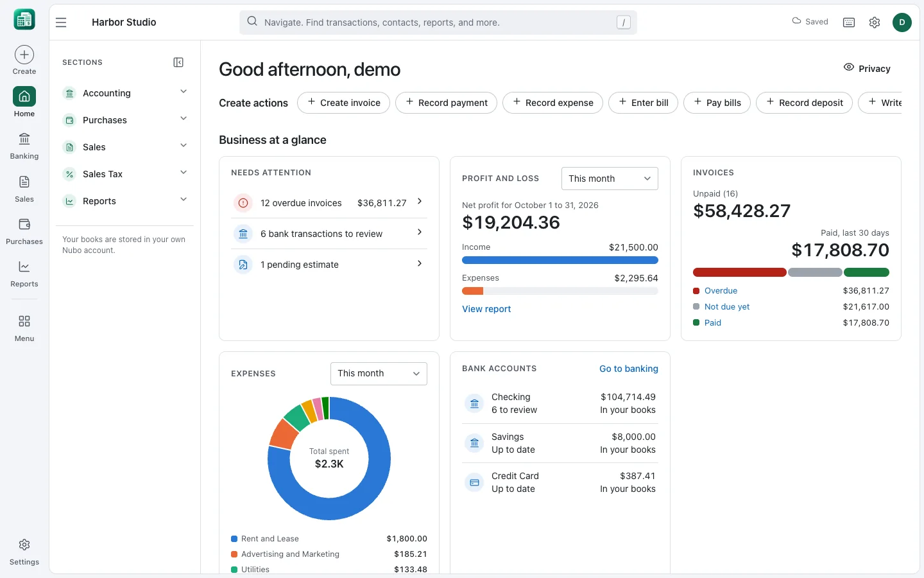Open the Create plus icon in the sidebar
Viewport: 924px width, 578px height.
[24, 55]
